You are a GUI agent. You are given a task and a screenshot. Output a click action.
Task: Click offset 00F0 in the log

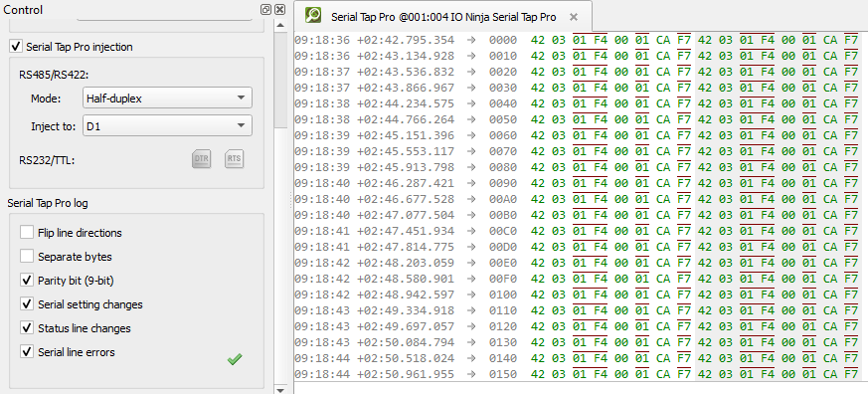tap(503, 279)
